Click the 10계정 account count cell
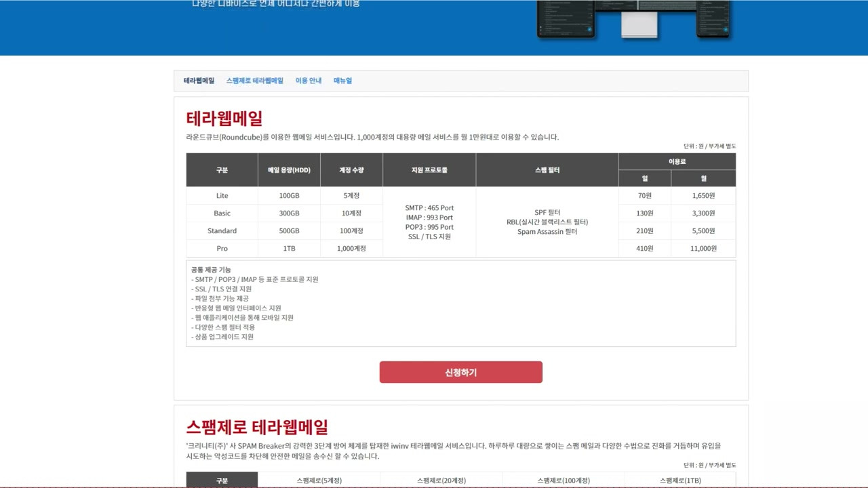 [351, 213]
